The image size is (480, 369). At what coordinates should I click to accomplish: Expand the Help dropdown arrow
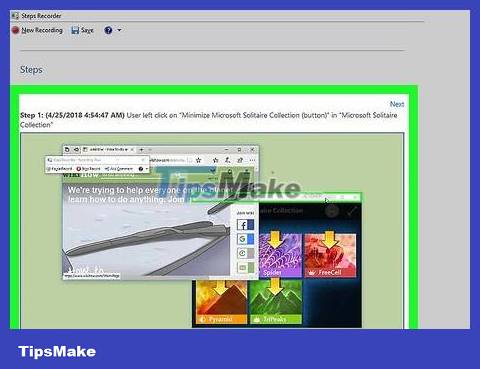(119, 30)
